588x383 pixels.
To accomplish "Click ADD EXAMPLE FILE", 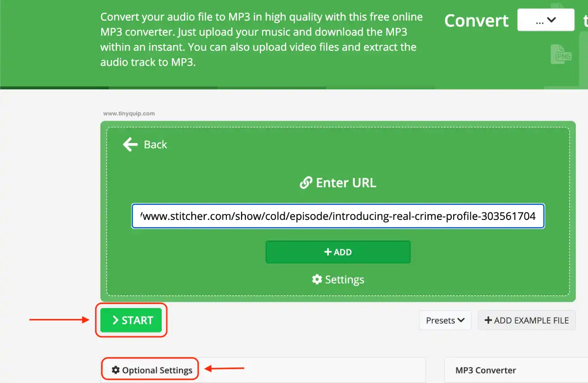I will [x=526, y=320].
